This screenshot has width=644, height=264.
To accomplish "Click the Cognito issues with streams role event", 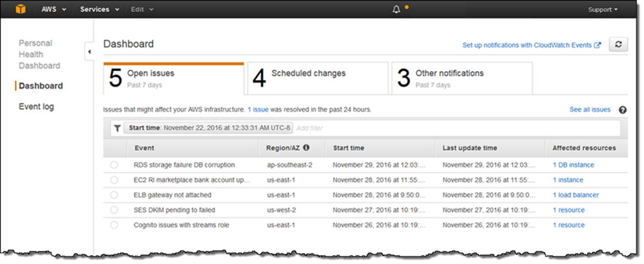I will click(x=182, y=225).
